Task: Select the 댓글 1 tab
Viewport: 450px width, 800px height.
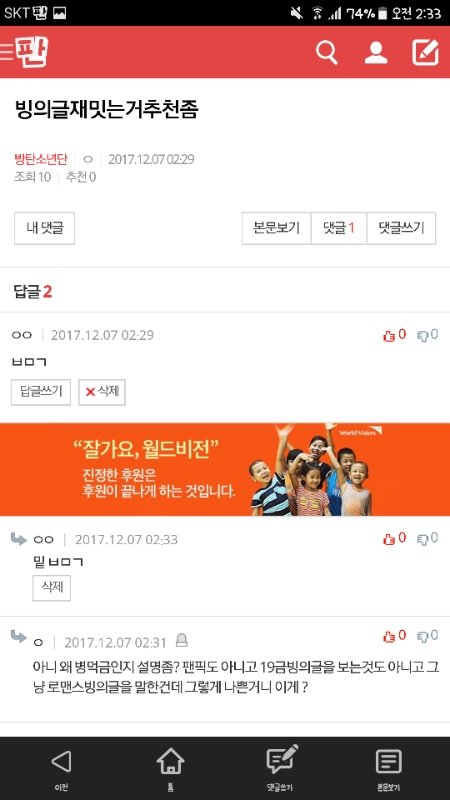Action: coord(339,228)
